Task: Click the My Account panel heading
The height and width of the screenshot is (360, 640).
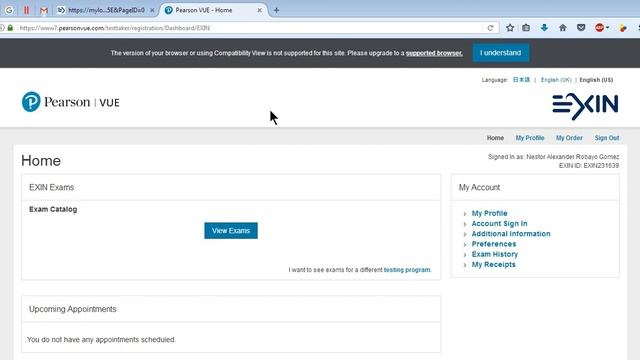Action: click(x=479, y=187)
